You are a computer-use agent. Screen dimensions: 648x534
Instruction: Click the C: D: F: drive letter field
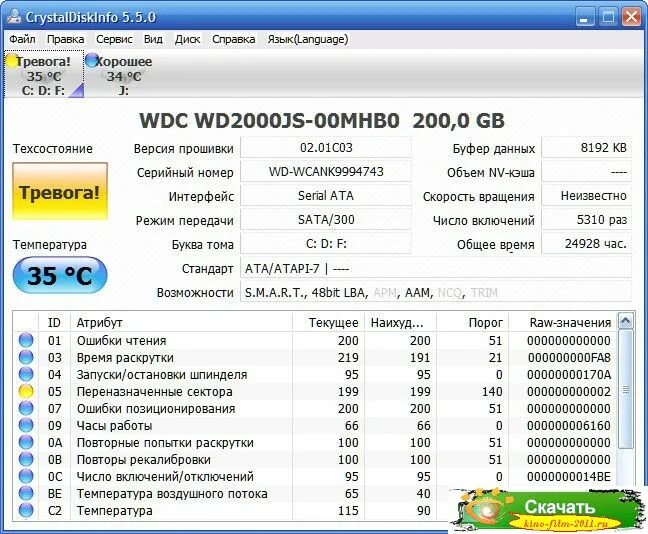click(x=326, y=243)
